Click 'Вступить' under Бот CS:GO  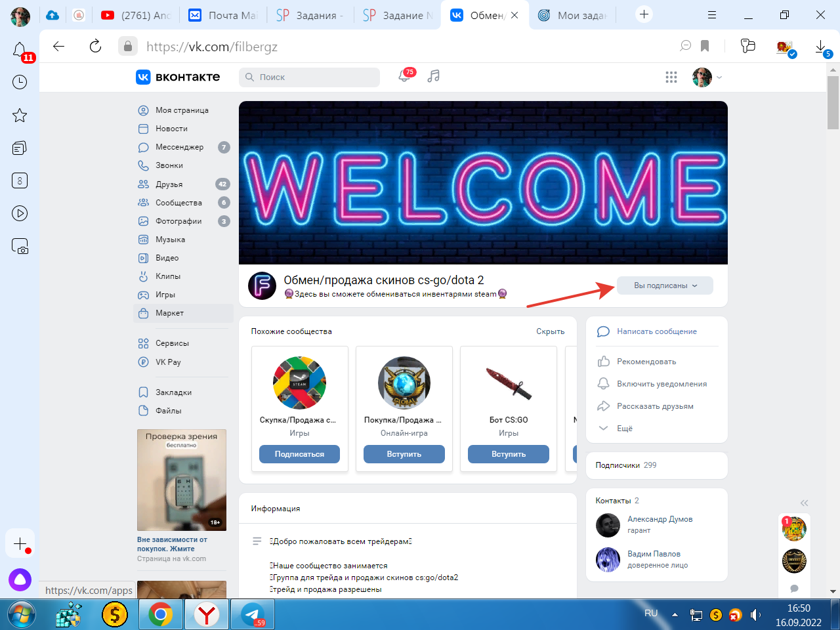(x=509, y=454)
